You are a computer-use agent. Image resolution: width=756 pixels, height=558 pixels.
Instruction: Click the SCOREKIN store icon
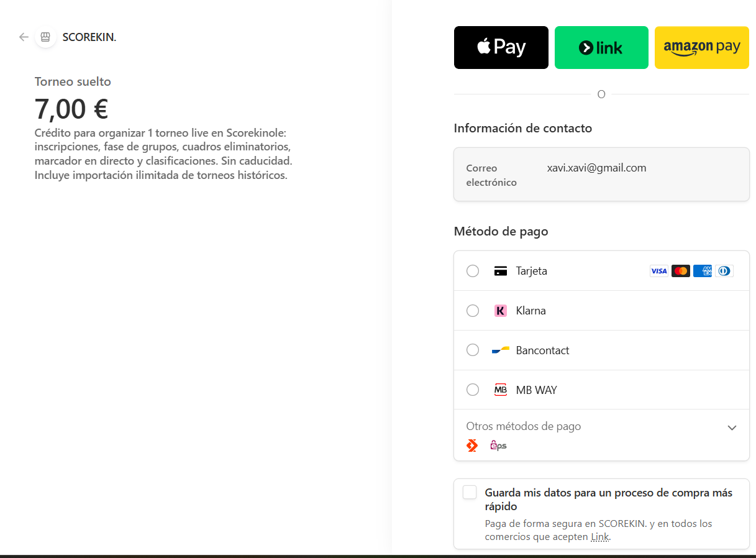(45, 37)
